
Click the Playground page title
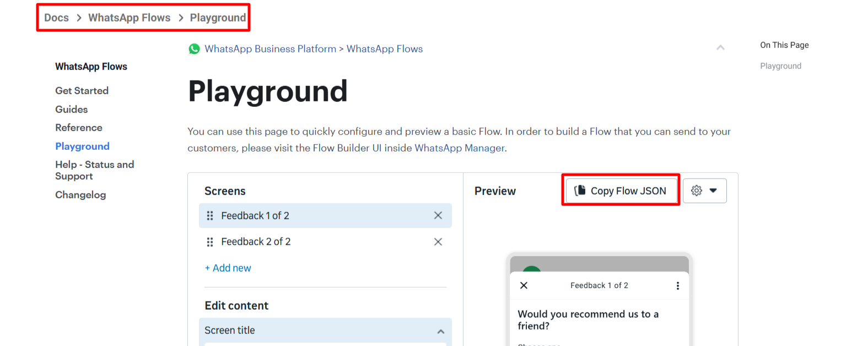tap(268, 92)
